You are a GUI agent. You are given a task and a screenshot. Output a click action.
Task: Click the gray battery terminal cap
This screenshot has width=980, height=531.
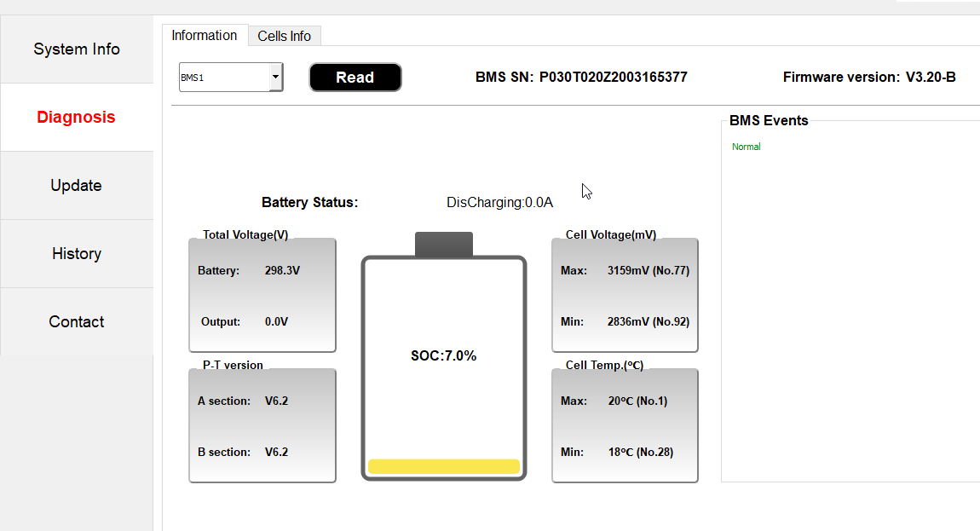click(x=444, y=244)
